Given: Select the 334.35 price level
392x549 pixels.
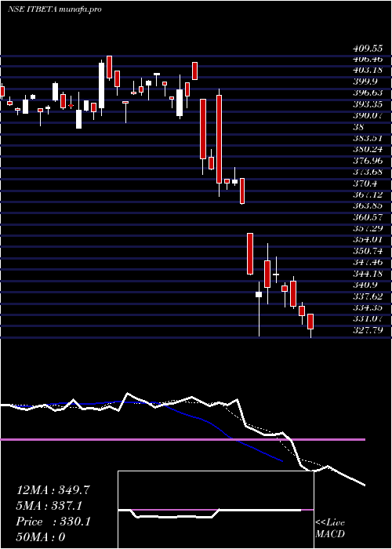Looking at the screenshot, I should tap(367, 307).
